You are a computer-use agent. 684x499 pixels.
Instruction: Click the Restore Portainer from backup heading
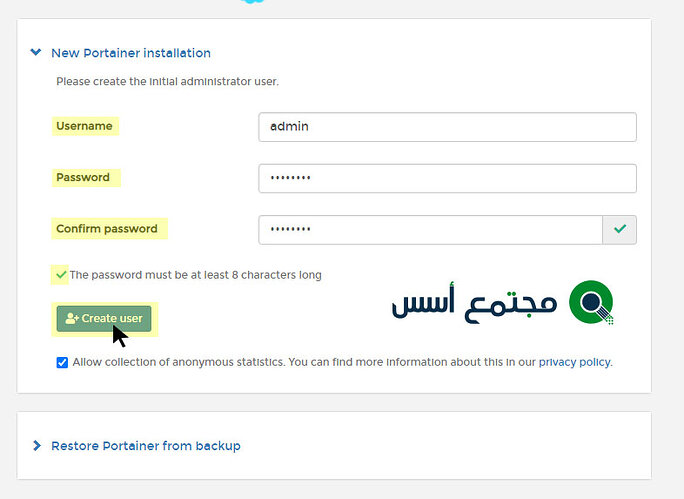(145, 445)
